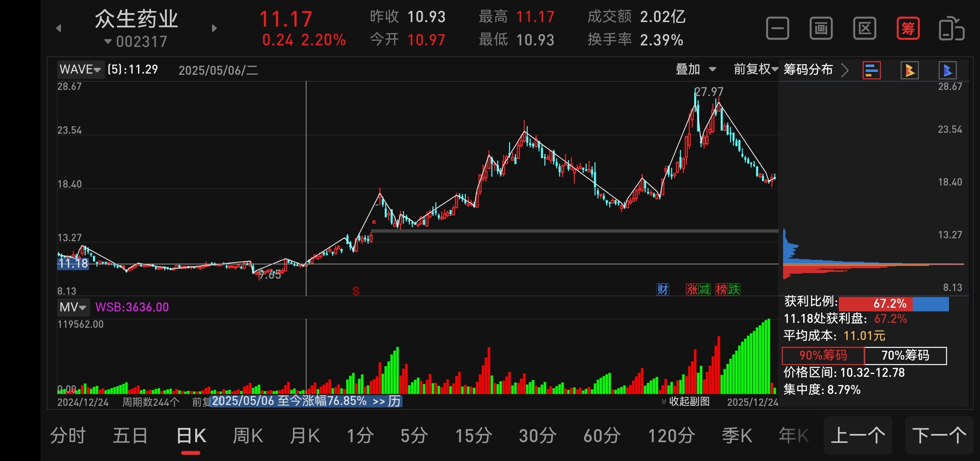Go to previous stock with left arrow
980x461 pixels.
point(59,28)
